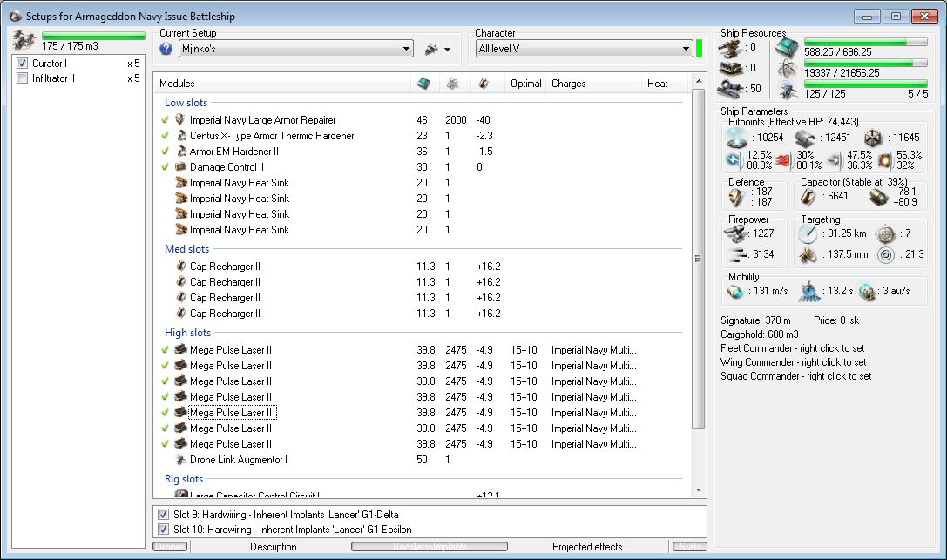Click the CPU resource icon beside 588.25
The height and width of the screenshot is (560, 947).
coord(787,47)
